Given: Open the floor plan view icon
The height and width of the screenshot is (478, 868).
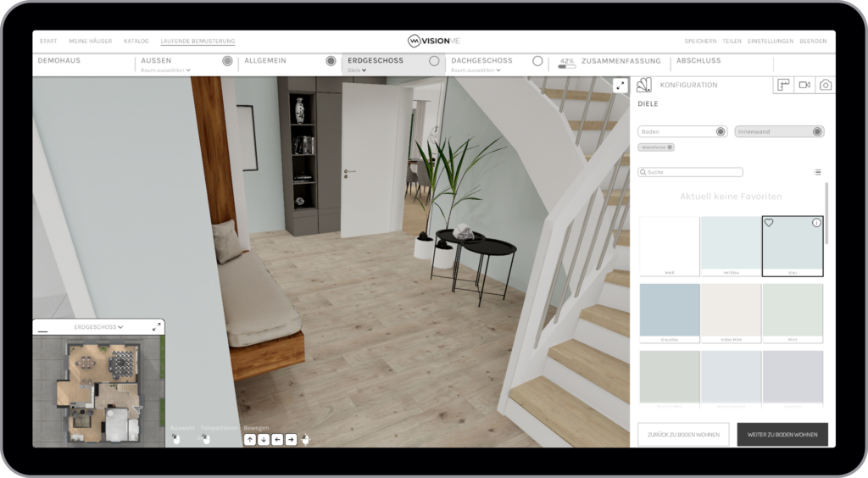Looking at the screenshot, I should 784,85.
